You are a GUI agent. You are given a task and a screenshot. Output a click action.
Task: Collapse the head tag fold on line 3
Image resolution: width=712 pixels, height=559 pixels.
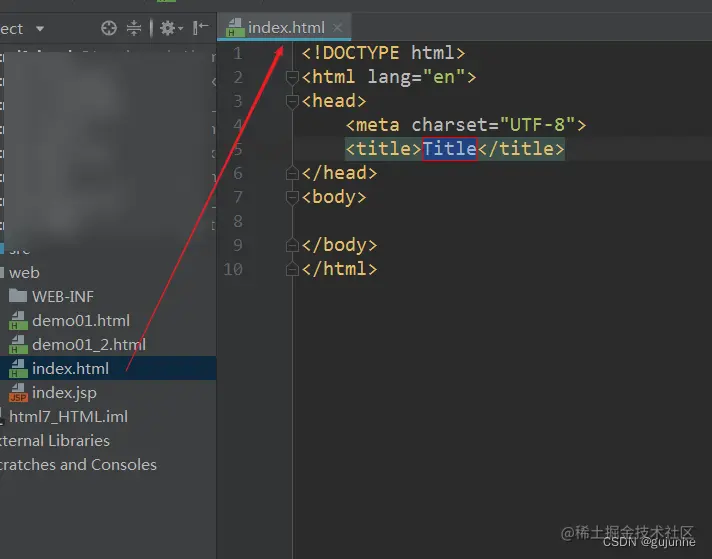pos(292,101)
